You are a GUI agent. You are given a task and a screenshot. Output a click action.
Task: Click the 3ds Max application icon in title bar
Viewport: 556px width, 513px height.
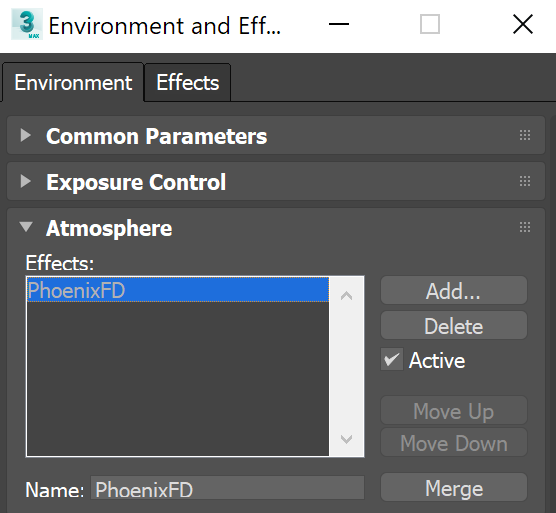click(27, 24)
